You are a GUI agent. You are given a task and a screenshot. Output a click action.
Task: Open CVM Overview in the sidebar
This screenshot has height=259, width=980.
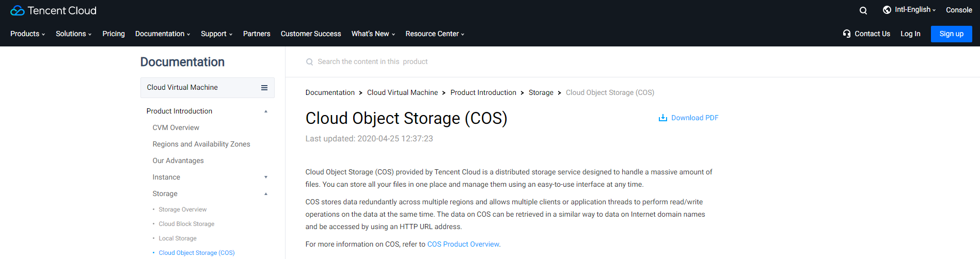(x=176, y=128)
